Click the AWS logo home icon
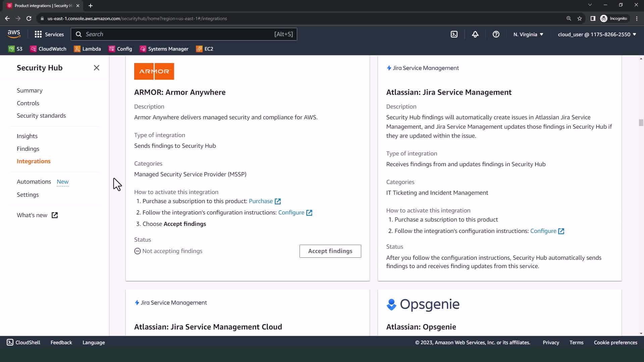Image resolution: width=644 pixels, height=362 pixels. point(14,34)
